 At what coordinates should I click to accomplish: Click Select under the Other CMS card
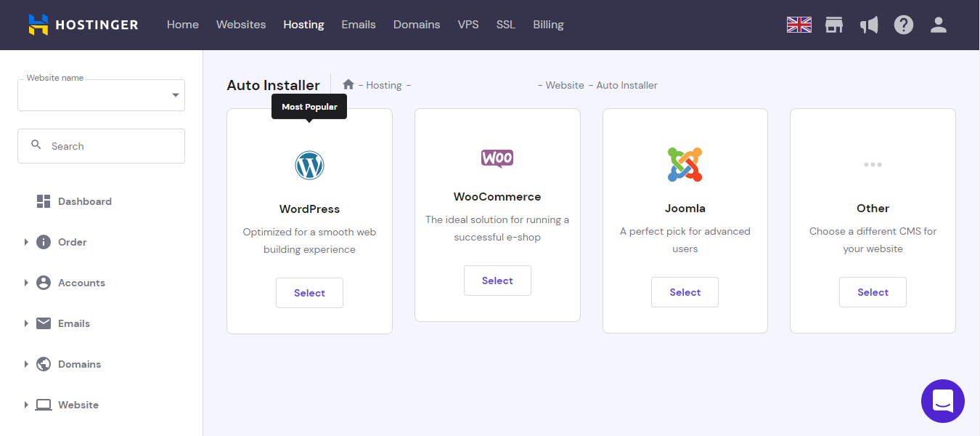coord(873,291)
